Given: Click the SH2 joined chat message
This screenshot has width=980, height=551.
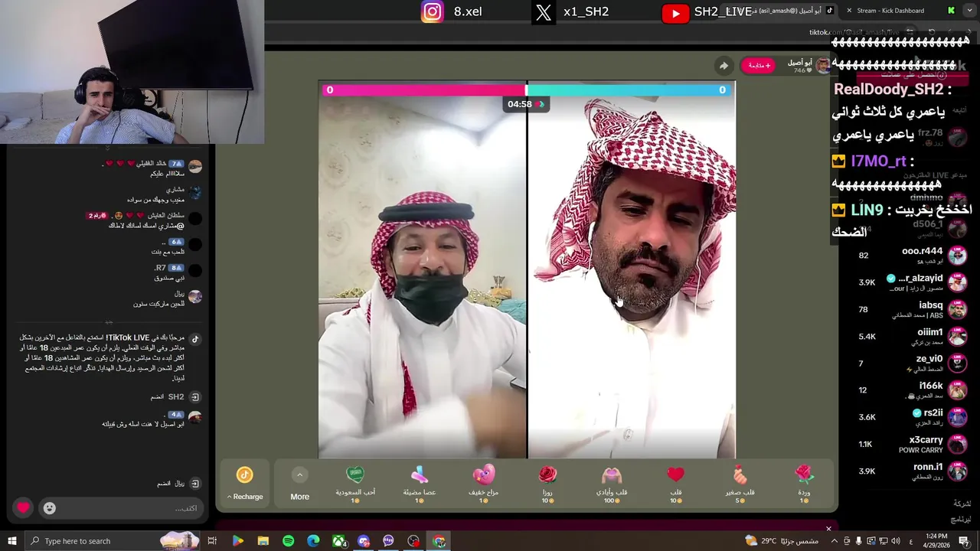Looking at the screenshot, I should [x=175, y=397].
